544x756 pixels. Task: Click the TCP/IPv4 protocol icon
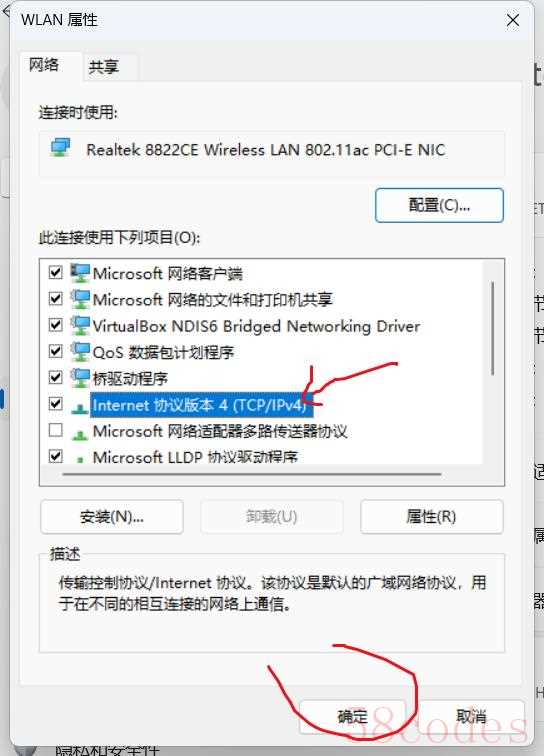80,408
